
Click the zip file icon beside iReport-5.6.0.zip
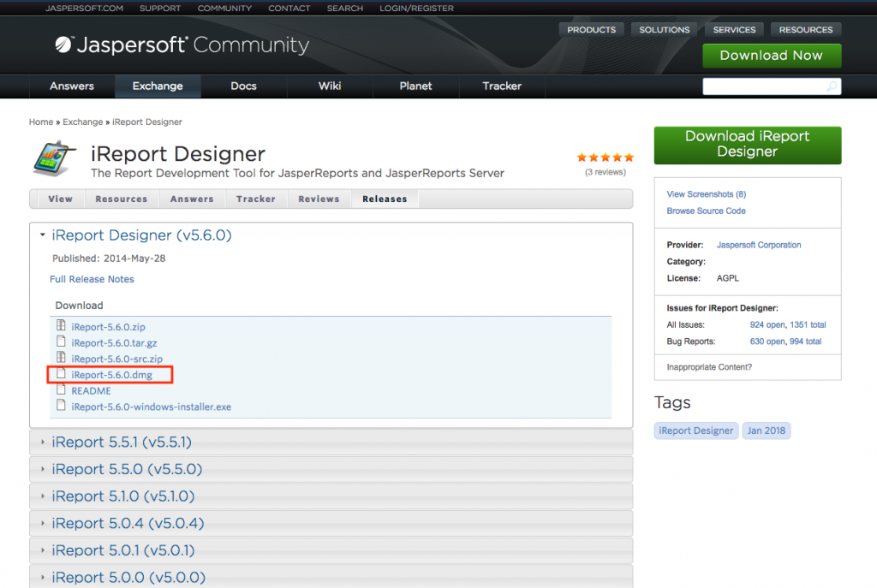coord(61,325)
